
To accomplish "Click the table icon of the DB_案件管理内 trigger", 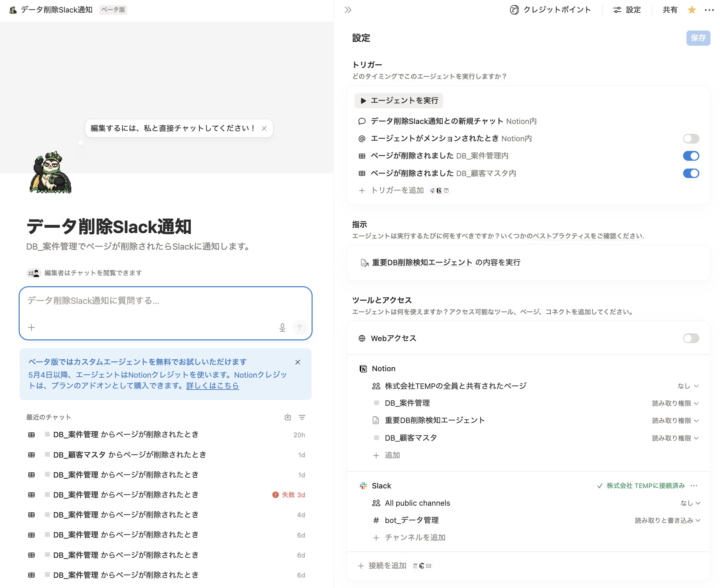I will click(x=362, y=156).
